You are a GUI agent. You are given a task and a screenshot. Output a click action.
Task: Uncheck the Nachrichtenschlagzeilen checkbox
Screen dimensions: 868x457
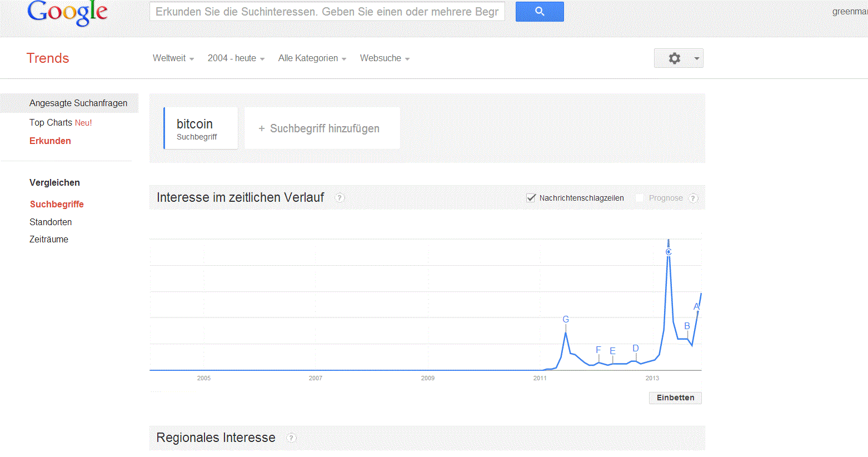[531, 198]
